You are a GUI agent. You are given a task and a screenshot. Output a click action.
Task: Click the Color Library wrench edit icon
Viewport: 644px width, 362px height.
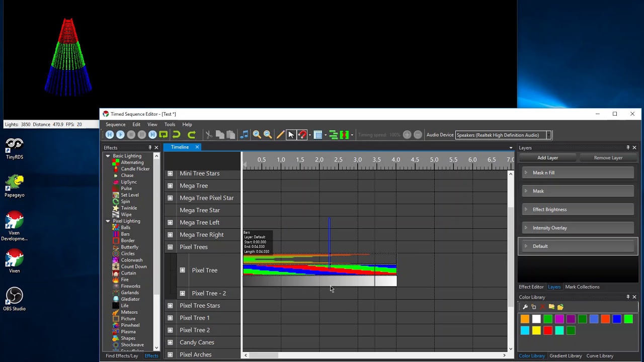click(x=525, y=307)
